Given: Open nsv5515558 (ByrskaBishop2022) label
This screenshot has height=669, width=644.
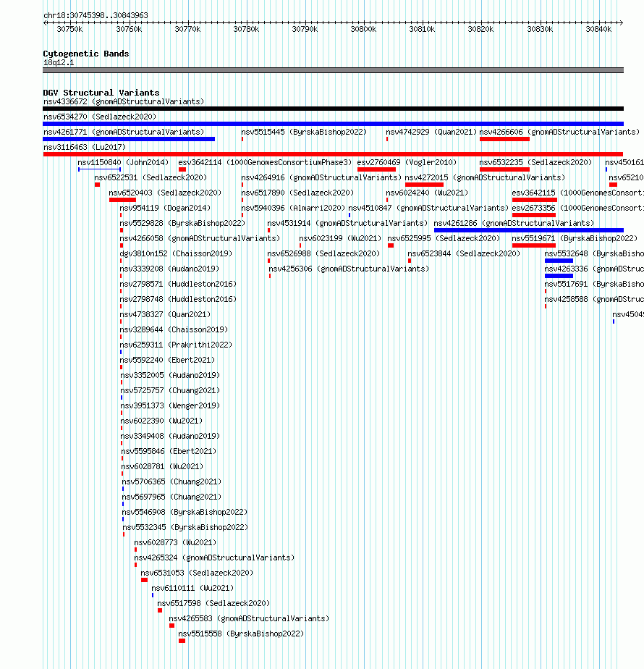Looking at the screenshot, I should coord(241,634).
